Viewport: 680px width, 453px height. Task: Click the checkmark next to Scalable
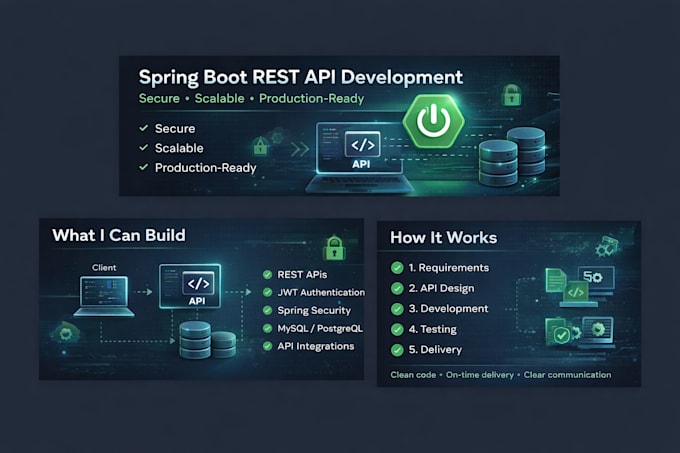coord(144,147)
